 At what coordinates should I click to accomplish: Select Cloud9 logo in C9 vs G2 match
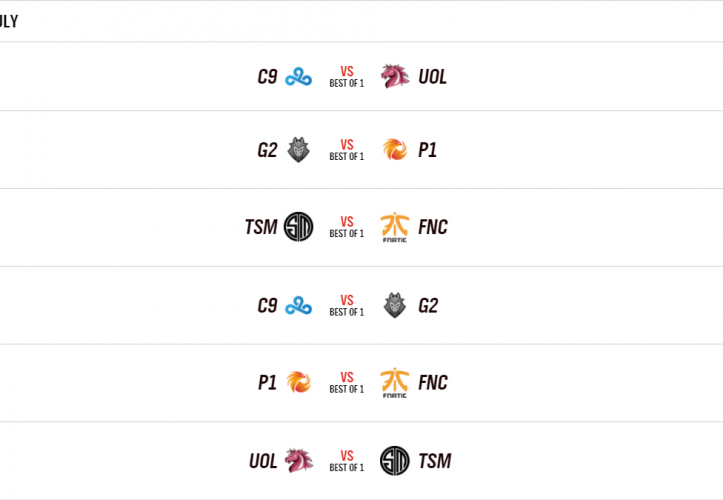(x=298, y=305)
